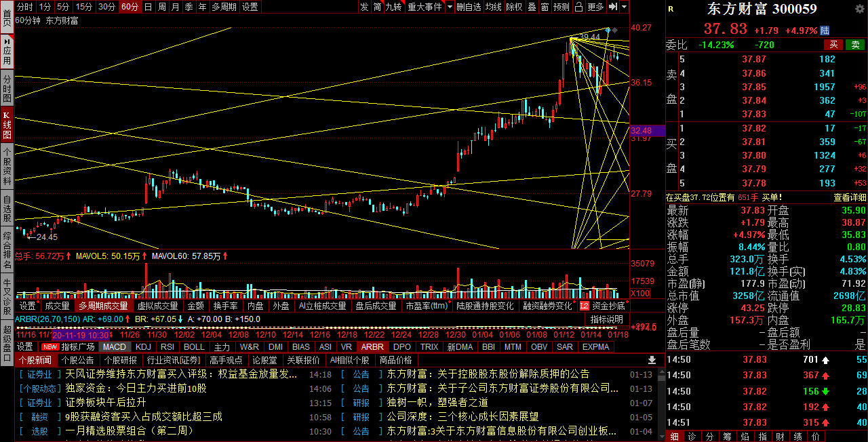
Task: Click the green 卖 sell button
Action: point(855,45)
